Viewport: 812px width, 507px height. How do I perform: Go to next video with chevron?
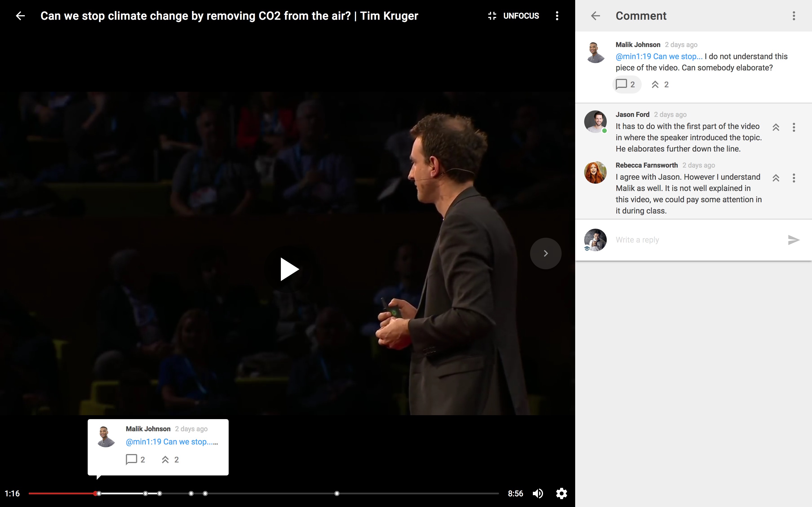click(x=546, y=253)
